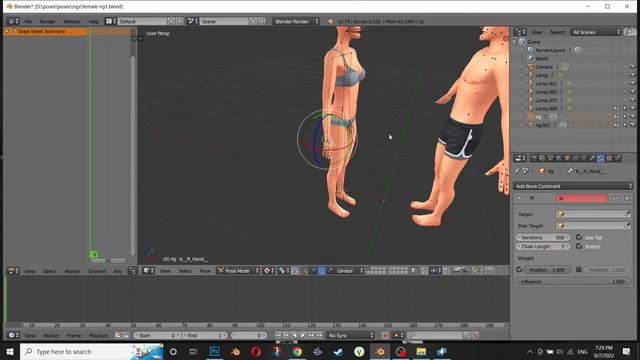The image size is (640, 360).
Task: Select the Bone properties tab icon
Action: (592, 158)
